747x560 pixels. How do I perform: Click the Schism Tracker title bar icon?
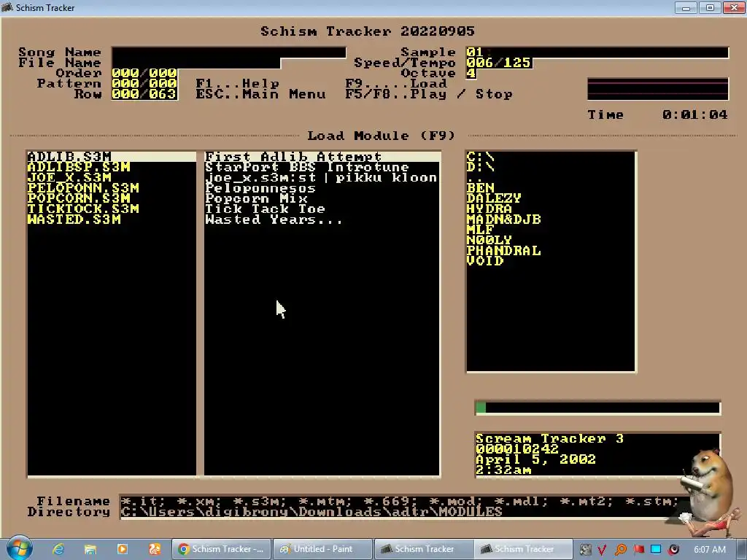[7, 7]
